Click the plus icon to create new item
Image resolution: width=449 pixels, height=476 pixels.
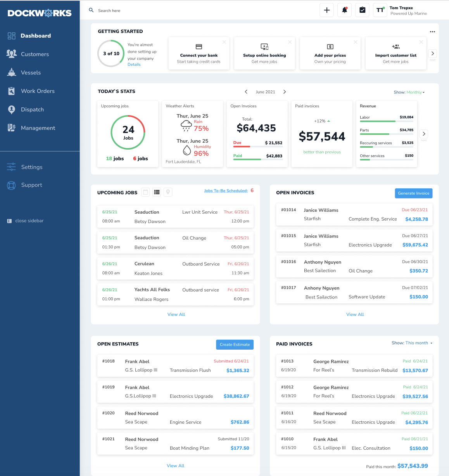(x=326, y=10)
